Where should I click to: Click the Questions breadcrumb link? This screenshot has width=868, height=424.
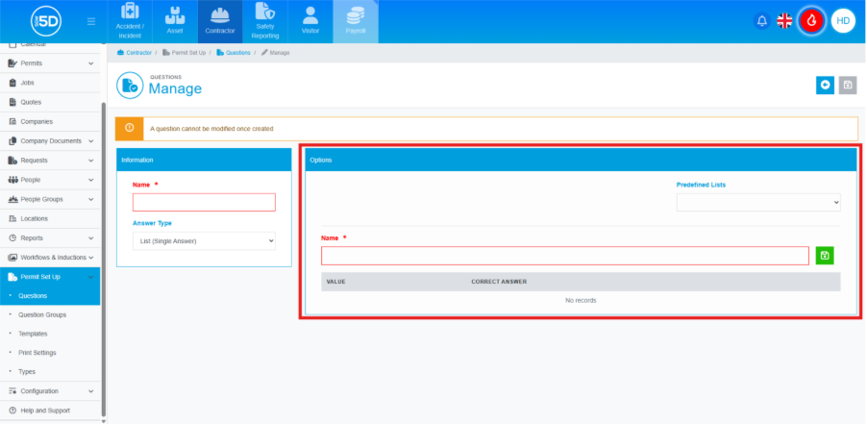(234, 52)
